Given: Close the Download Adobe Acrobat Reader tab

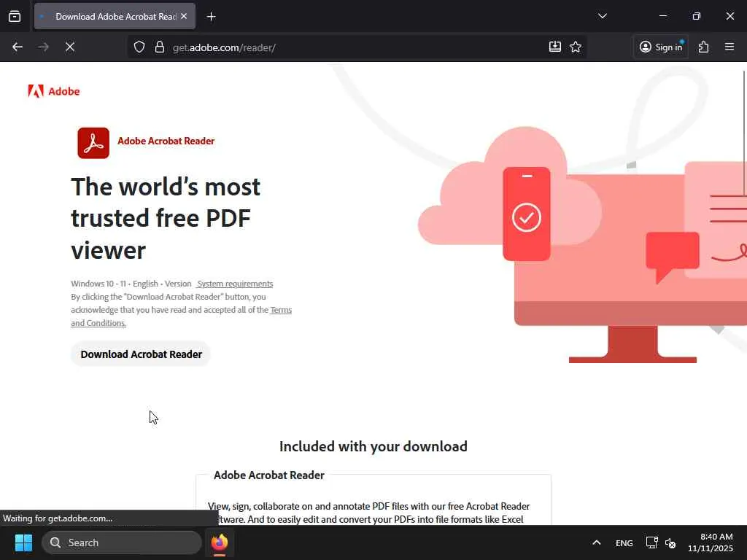Looking at the screenshot, I should point(184,16).
